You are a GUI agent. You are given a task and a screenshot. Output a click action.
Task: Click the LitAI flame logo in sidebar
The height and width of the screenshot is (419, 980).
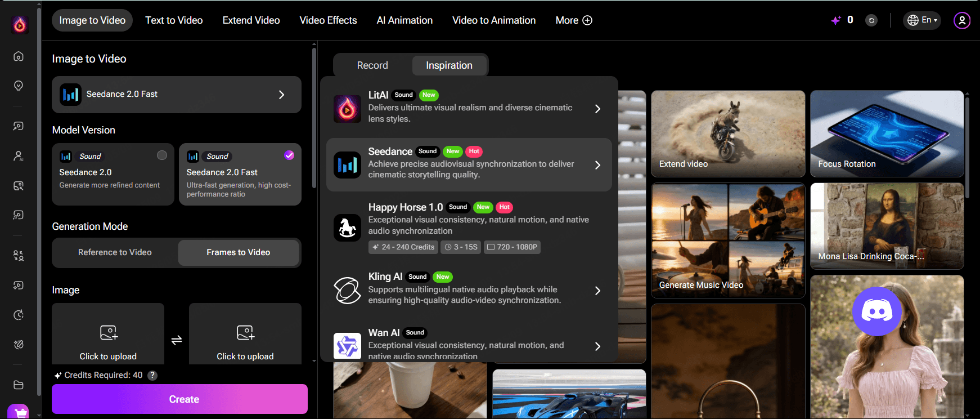(x=20, y=24)
